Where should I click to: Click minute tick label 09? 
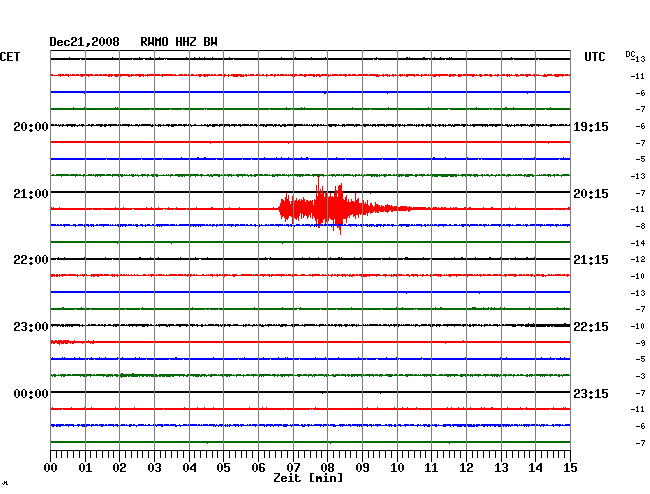(x=362, y=468)
